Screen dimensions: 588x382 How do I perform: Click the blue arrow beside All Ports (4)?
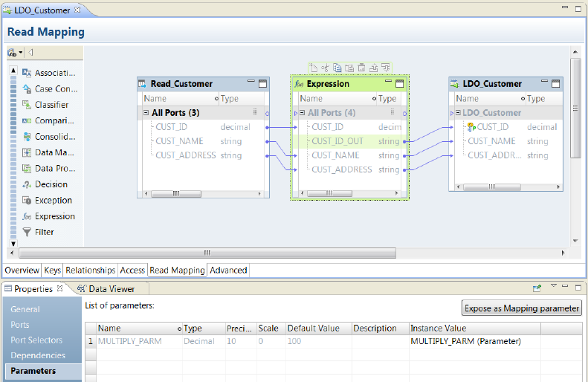point(296,113)
